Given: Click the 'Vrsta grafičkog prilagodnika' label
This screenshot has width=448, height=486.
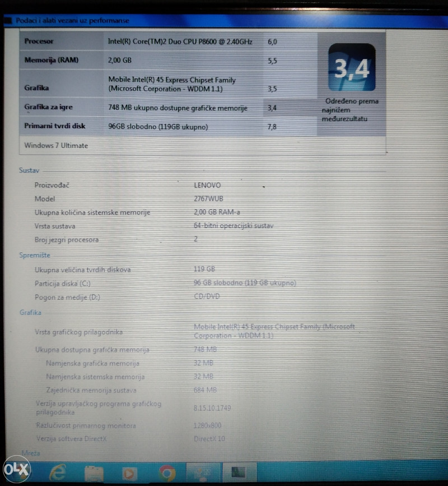Looking at the screenshot, I should coord(78,332).
